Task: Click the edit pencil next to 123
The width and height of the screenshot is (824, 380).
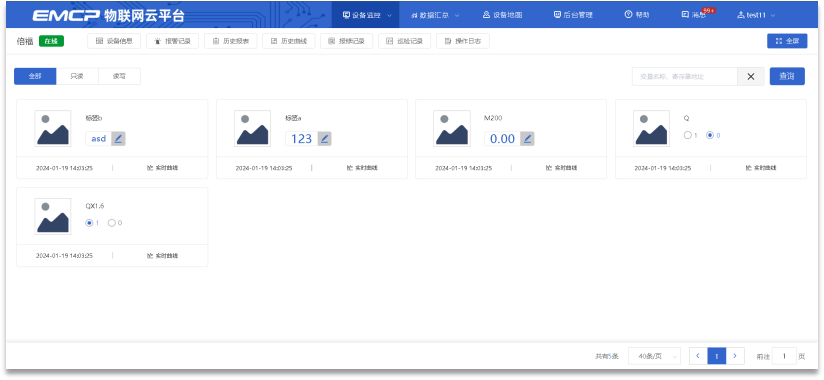Action: [324, 139]
